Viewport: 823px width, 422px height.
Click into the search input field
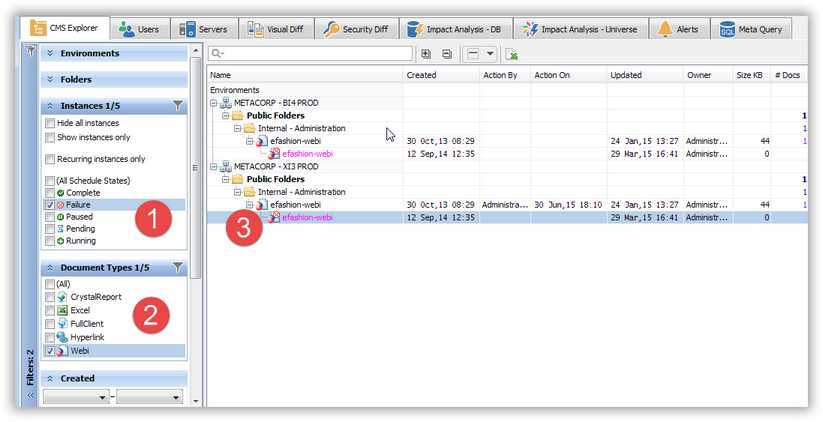click(x=311, y=54)
